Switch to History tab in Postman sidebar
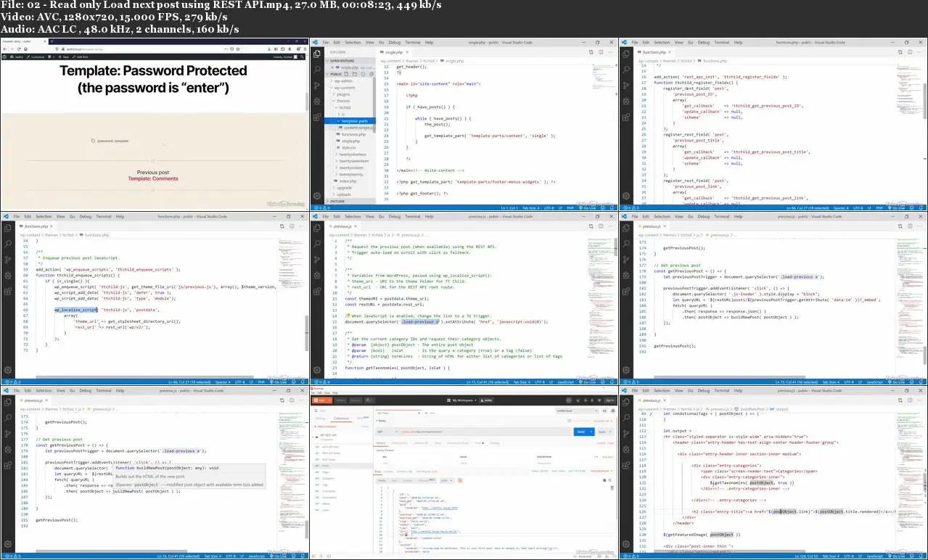This screenshot has height=560, width=928. point(320,418)
